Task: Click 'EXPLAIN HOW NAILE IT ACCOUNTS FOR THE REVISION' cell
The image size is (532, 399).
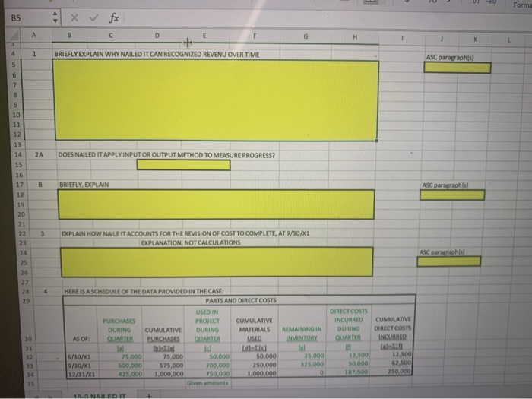Action: [x=185, y=233]
